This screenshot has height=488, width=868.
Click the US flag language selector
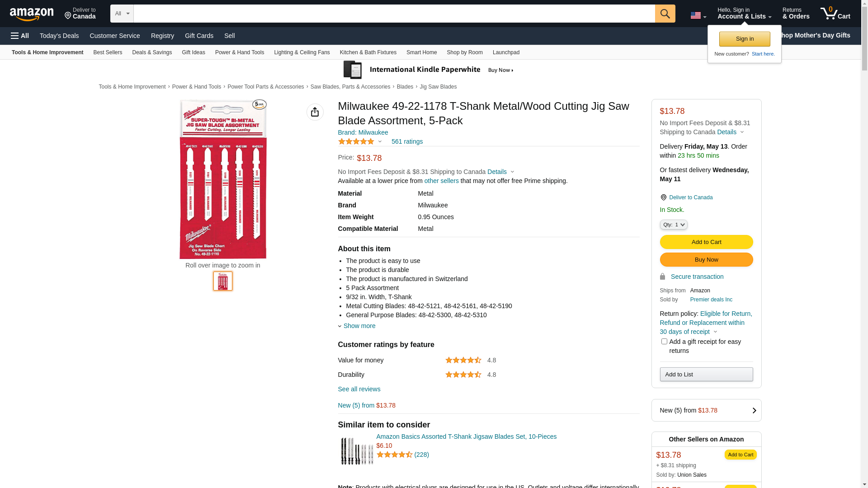[x=698, y=15]
